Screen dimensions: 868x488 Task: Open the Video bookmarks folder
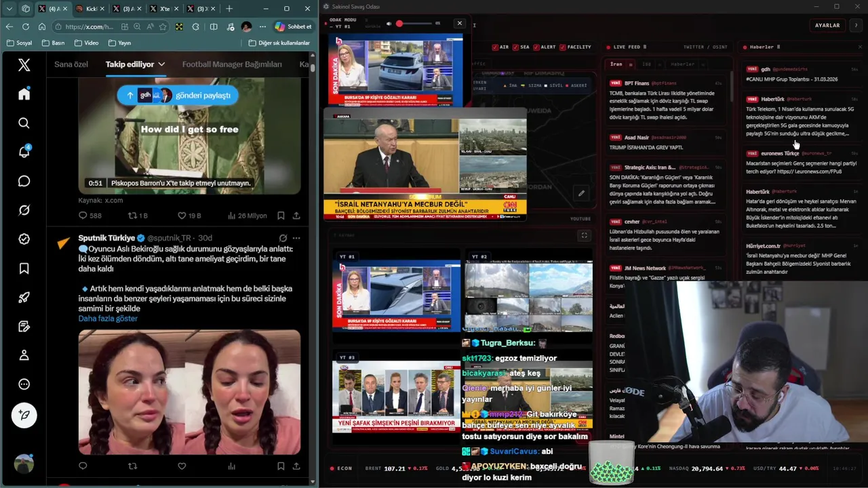(86, 43)
